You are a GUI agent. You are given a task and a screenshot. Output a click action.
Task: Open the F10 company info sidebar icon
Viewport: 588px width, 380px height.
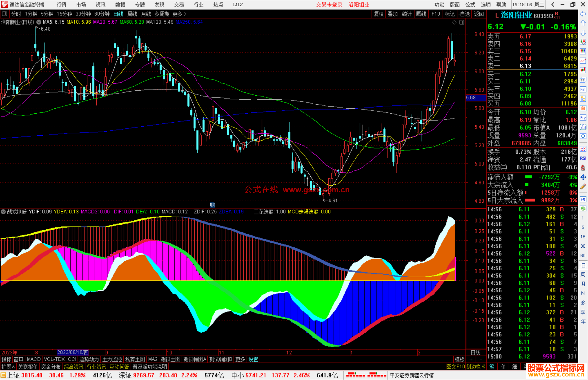(583, 89)
